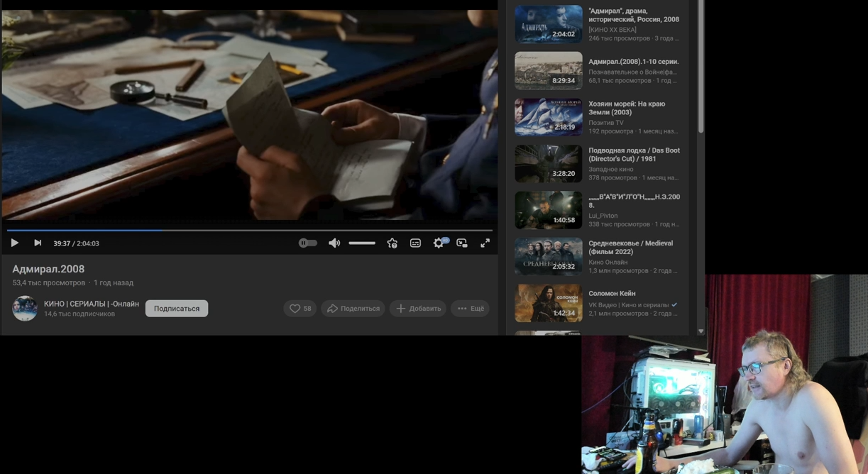Select the Соломон Кейн video thumbnail
This screenshot has height=474, width=868.
coord(548,303)
